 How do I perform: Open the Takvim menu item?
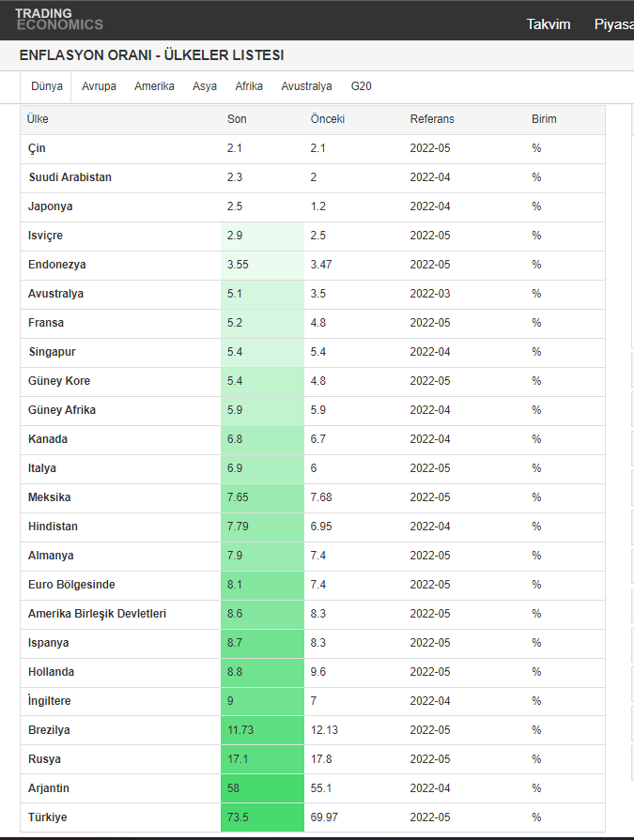click(x=549, y=24)
